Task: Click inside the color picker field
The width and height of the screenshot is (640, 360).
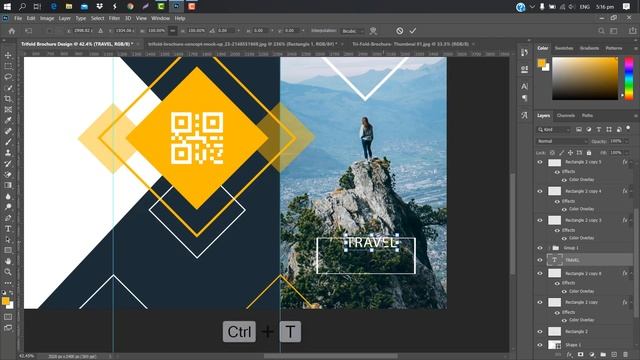Action: [585, 78]
